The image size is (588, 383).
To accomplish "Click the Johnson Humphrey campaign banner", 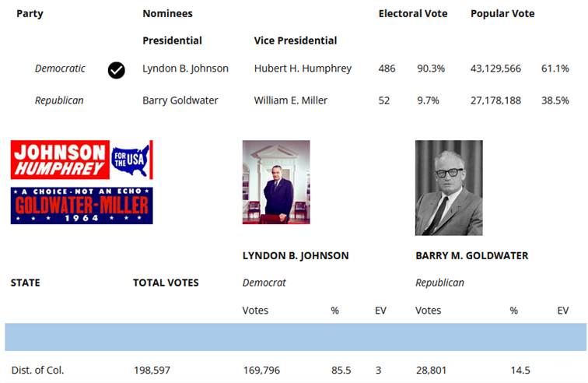I will [82, 160].
